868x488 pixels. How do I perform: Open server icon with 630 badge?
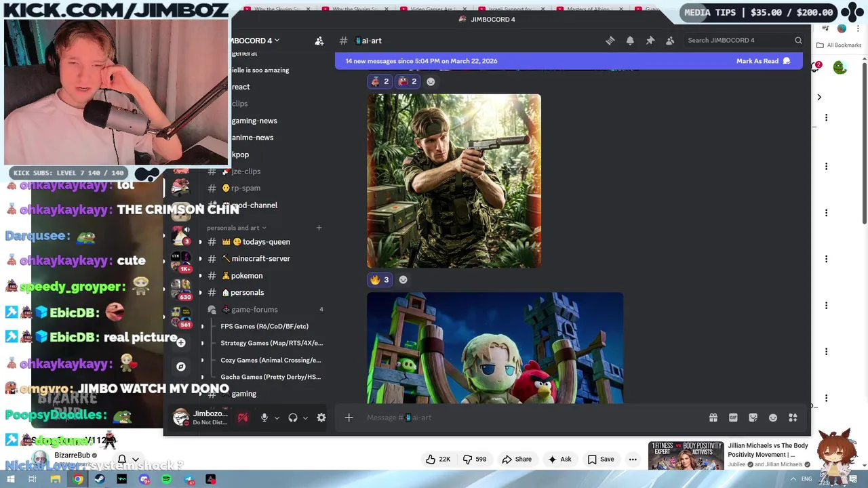pos(181,289)
